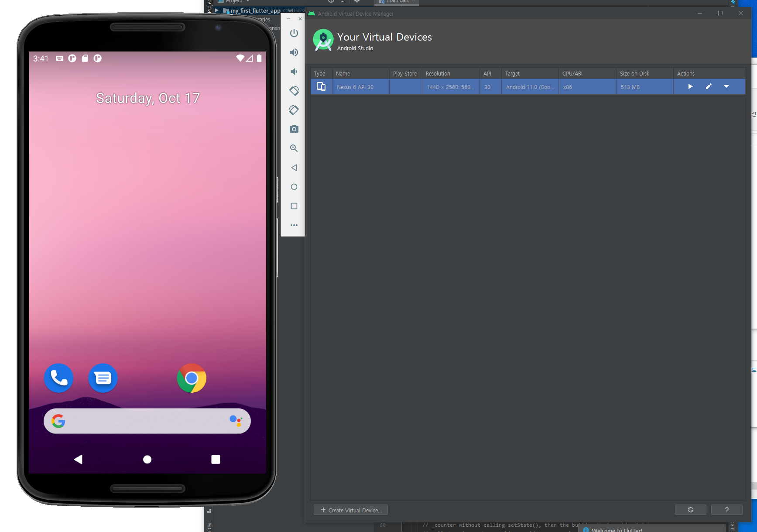Click emulator toolbar overview square icon
The height and width of the screenshot is (532, 757).
click(294, 206)
